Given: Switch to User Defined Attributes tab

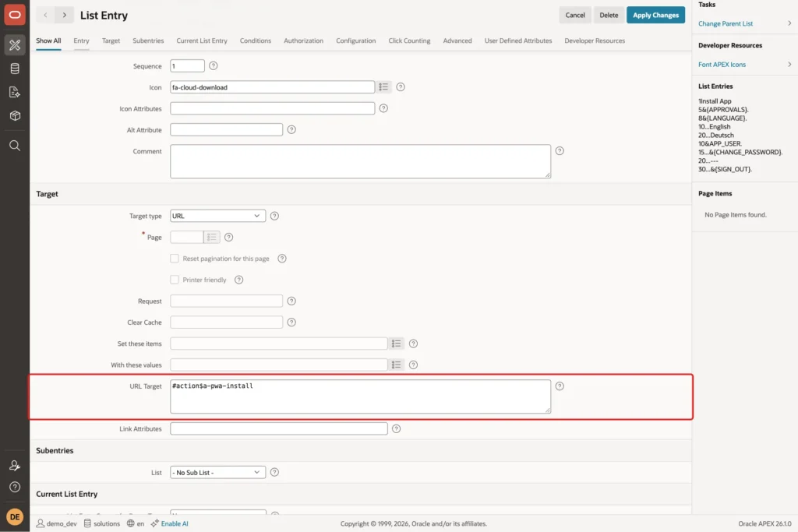Looking at the screenshot, I should point(518,41).
